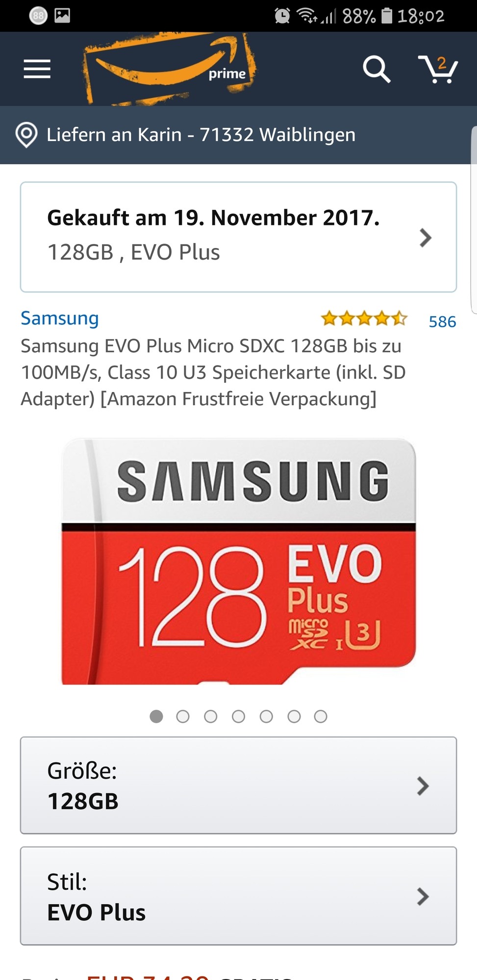
Task: Tap the alarm clock status icon
Action: click(x=282, y=16)
